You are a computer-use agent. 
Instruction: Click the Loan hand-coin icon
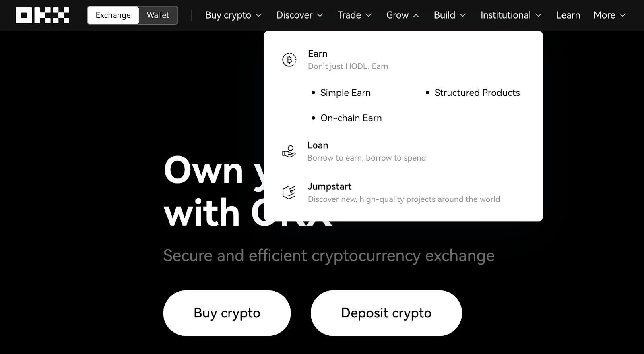pos(289,151)
